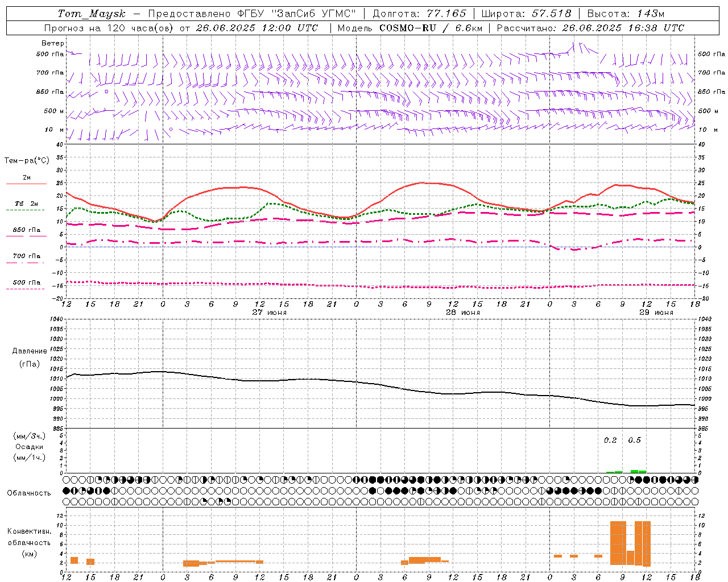Select the text 'Долгота: 77.165'

(419, 14)
